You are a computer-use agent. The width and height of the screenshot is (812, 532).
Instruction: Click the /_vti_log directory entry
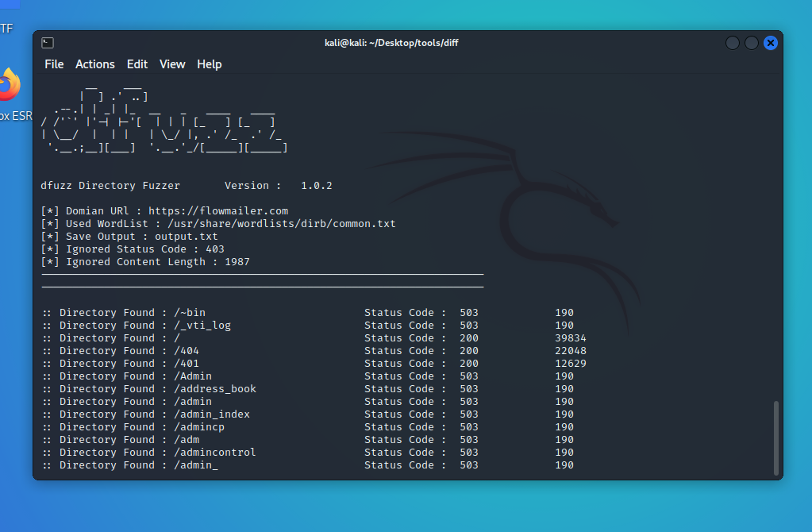pos(202,326)
